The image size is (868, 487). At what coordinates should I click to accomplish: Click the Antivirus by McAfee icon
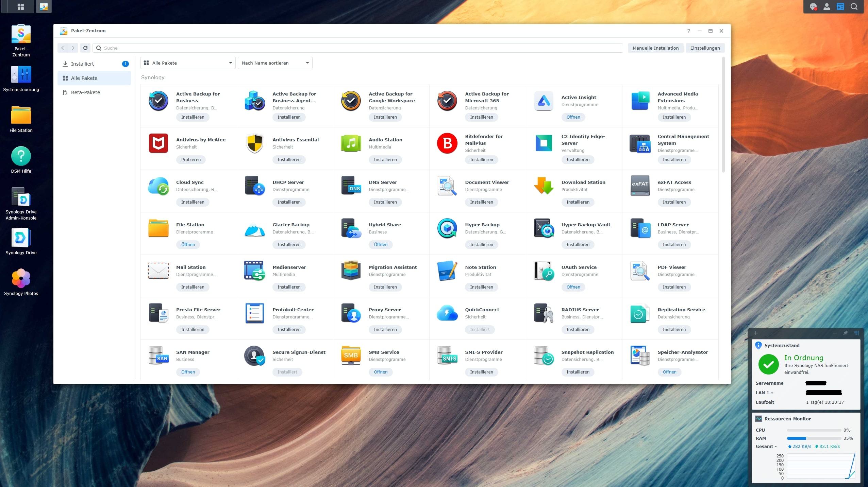158,143
